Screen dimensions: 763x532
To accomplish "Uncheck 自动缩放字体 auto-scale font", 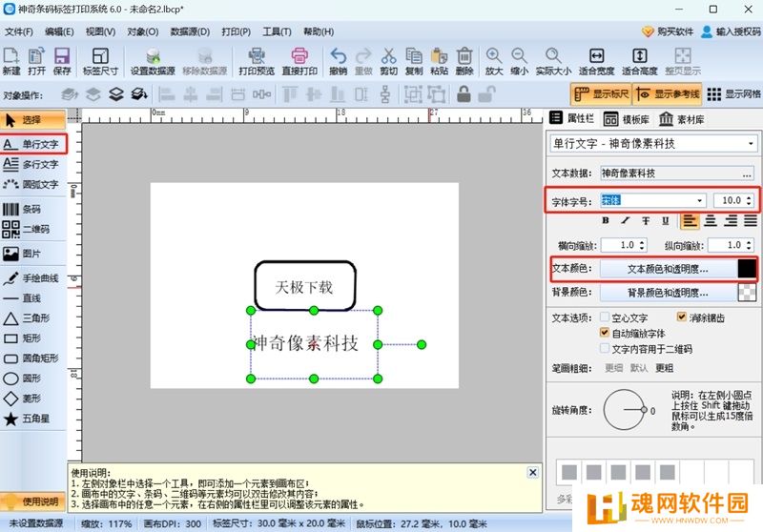I will point(605,333).
